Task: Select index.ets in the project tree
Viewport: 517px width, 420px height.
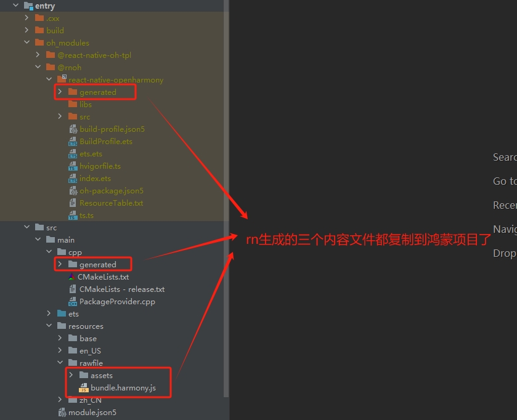Action: (x=95, y=179)
